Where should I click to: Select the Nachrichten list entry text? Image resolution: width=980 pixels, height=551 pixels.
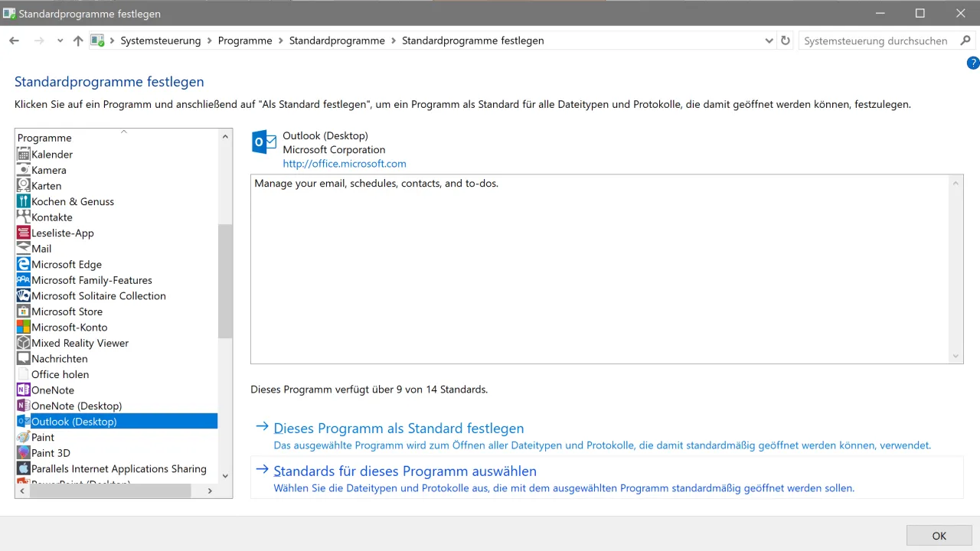(x=60, y=358)
